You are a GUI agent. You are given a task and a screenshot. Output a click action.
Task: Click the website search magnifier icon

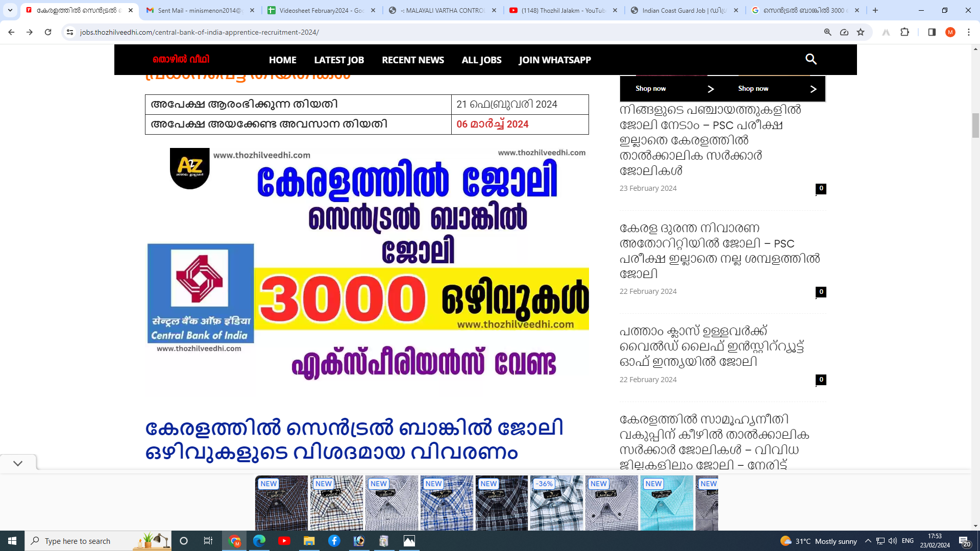point(811,59)
